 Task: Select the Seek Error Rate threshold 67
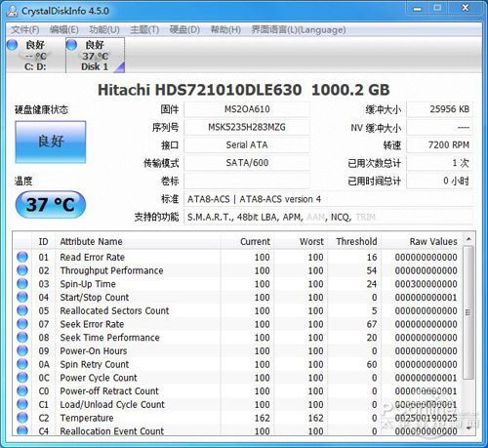click(x=372, y=324)
